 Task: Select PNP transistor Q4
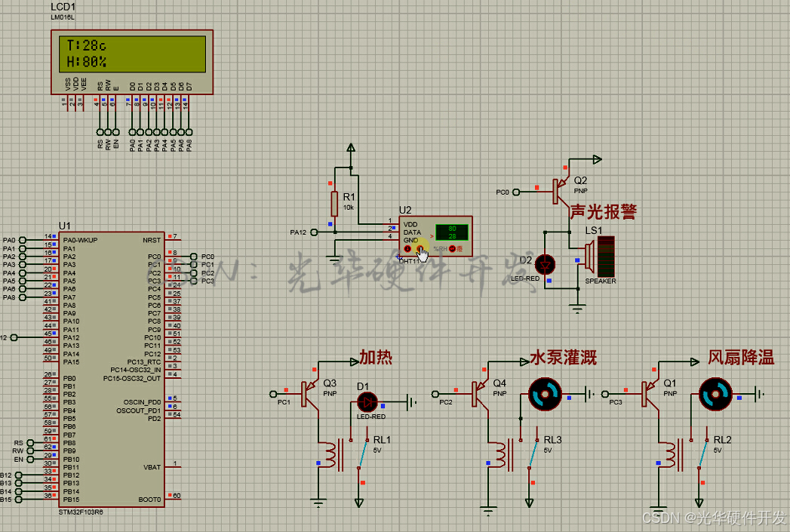pyautogui.click(x=480, y=394)
